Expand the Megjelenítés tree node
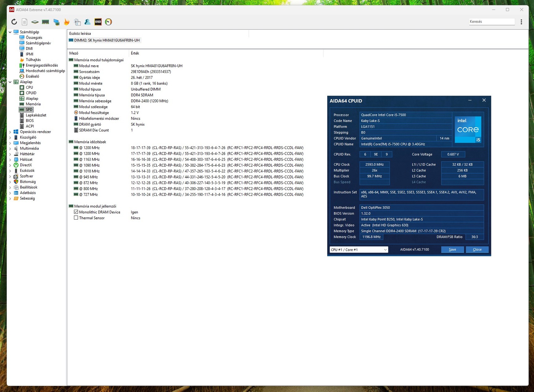 pyautogui.click(x=10, y=143)
